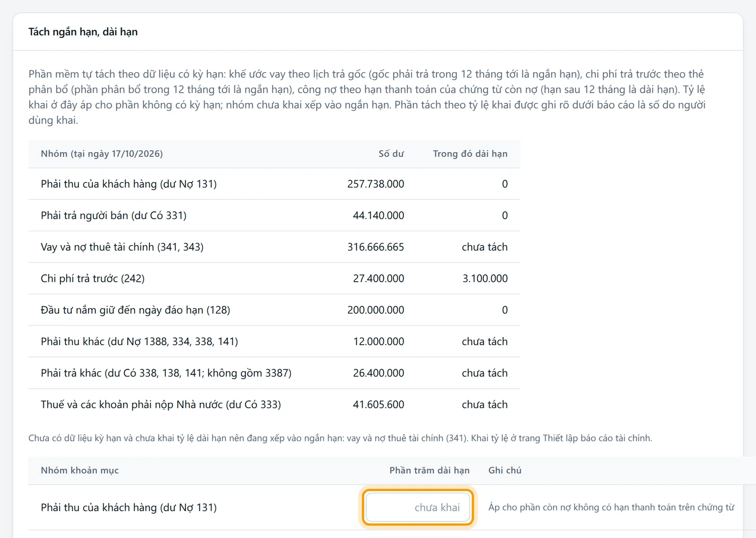Click the description starting 'Phần mềm tự tách theo'
Screen dimensions: 756x538
367,97
